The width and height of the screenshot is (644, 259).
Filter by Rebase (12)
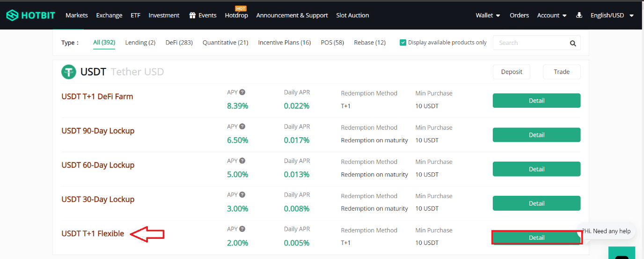pyautogui.click(x=370, y=42)
